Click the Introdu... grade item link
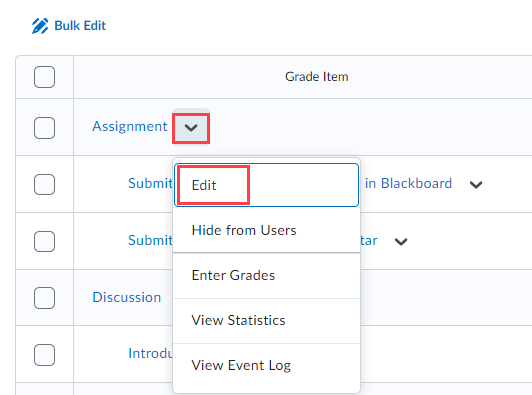 click(150, 354)
